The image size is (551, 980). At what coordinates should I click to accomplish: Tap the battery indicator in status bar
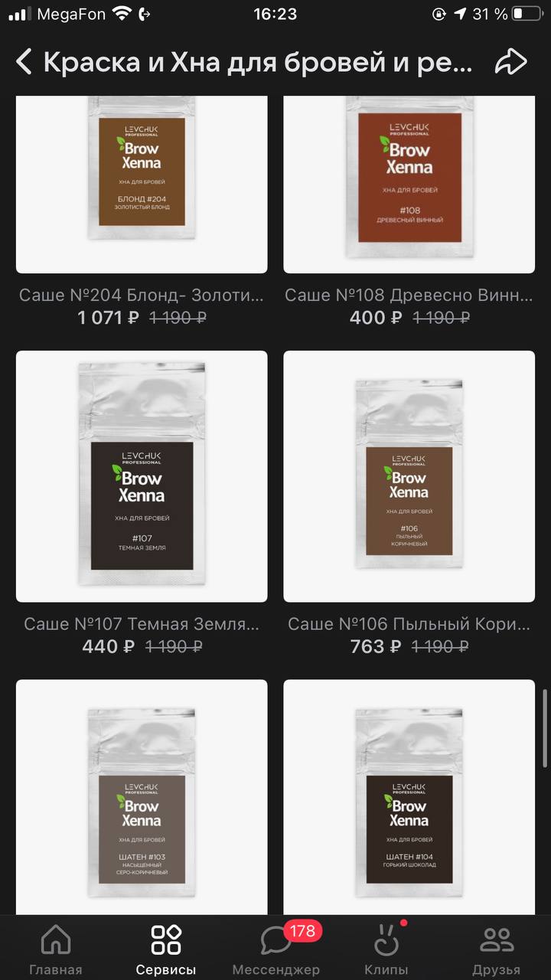coord(527,14)
